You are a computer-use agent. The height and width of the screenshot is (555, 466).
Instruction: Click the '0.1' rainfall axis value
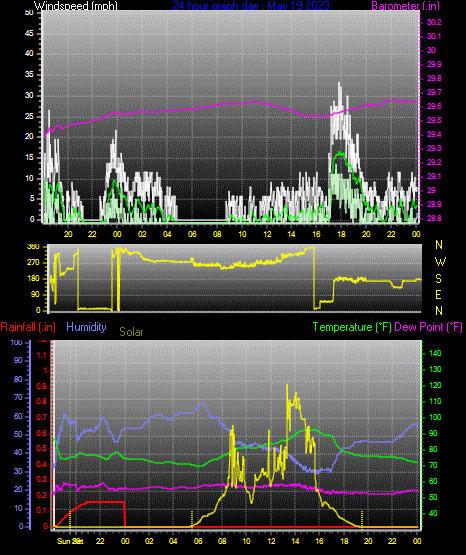tap(42, 510)
